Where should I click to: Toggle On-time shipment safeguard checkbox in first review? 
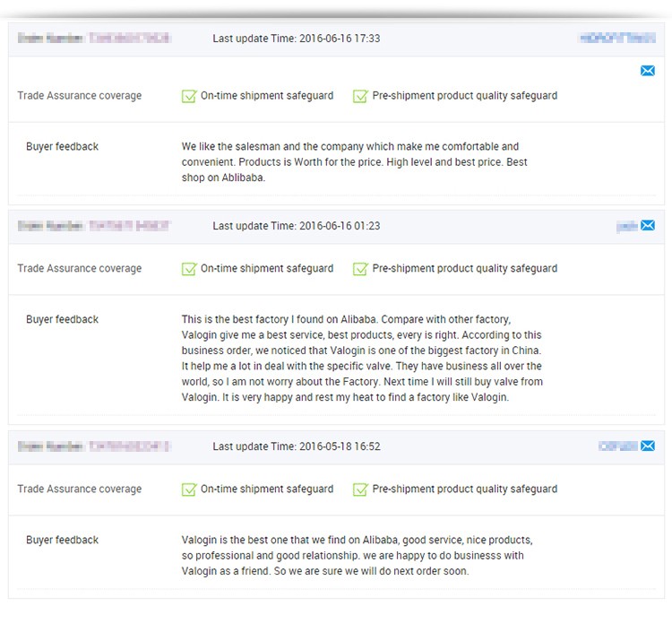(189, 96)
